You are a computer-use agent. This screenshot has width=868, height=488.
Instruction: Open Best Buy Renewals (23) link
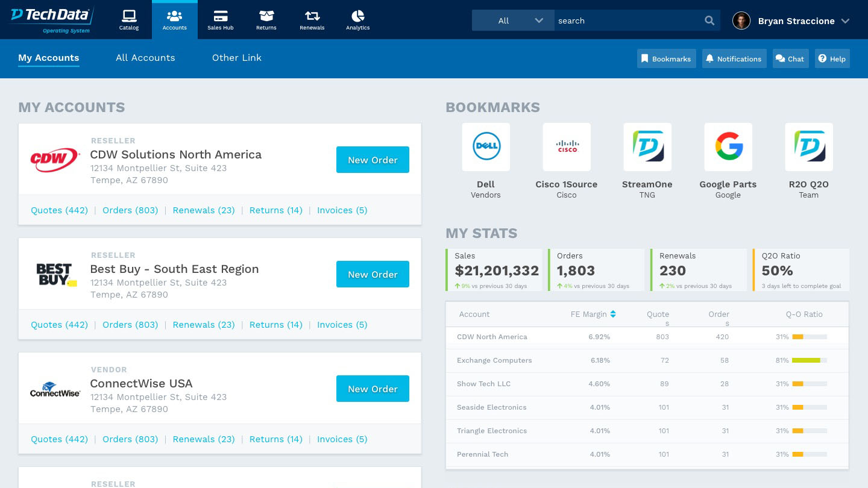pos(204,325)
